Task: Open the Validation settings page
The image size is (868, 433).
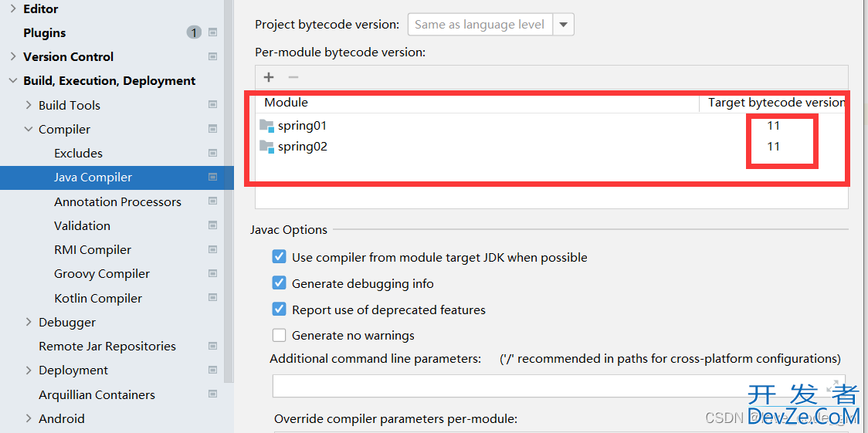Action: tap(82, 225)
